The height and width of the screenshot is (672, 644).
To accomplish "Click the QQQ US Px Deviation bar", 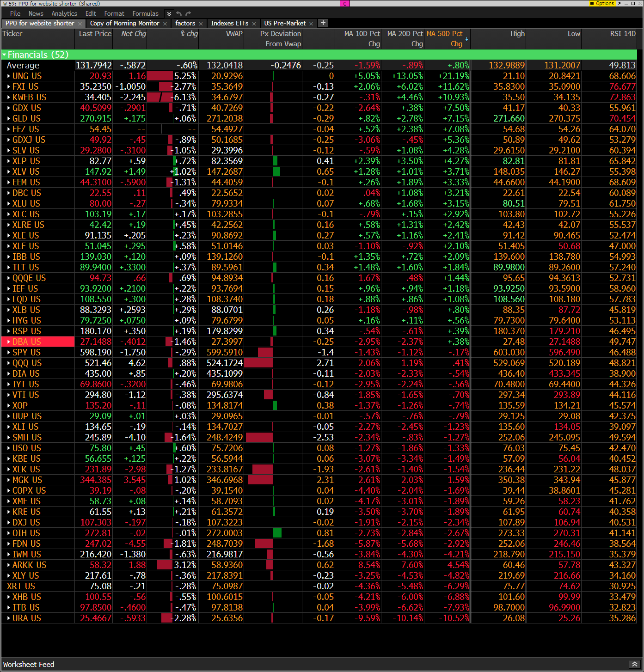I will 258,363.
